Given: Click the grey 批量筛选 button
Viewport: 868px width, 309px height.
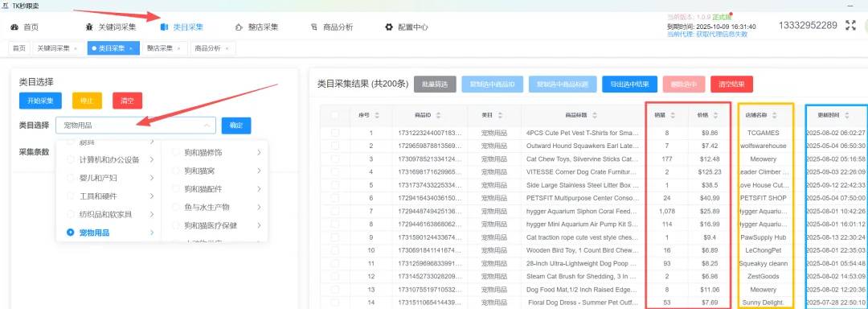Looking at the screenshot, I should [435, 84].
